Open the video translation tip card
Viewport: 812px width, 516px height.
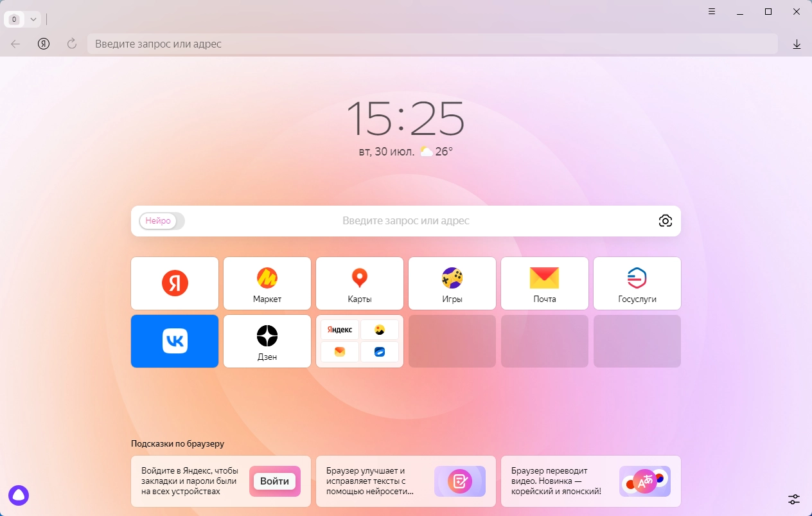591,481
